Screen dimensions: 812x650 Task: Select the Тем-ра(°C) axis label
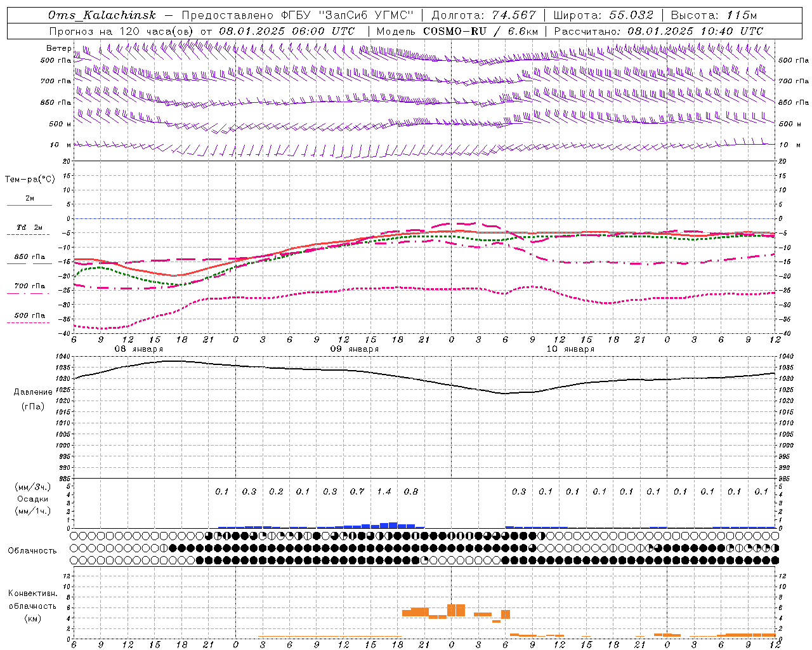pos(30,180)
